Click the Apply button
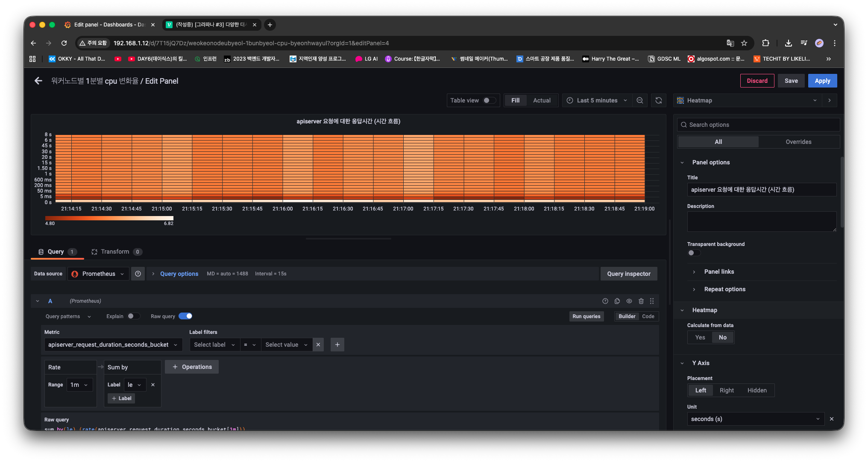868x462 pixels. [x=822, y=81]
